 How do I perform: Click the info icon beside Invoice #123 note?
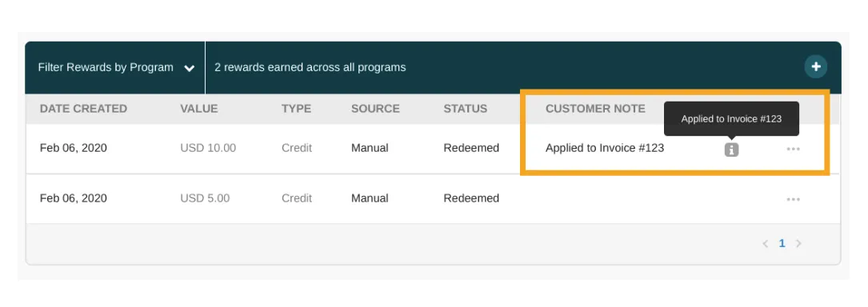pos(731,150)
